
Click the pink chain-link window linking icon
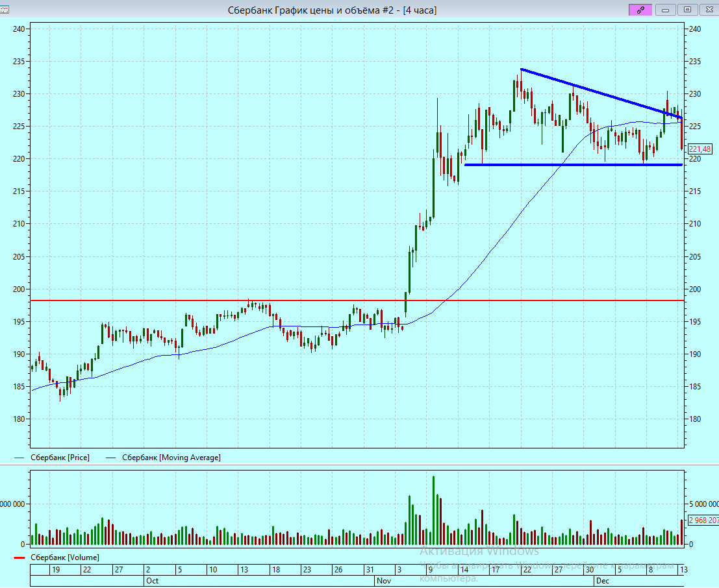point(640,10)
